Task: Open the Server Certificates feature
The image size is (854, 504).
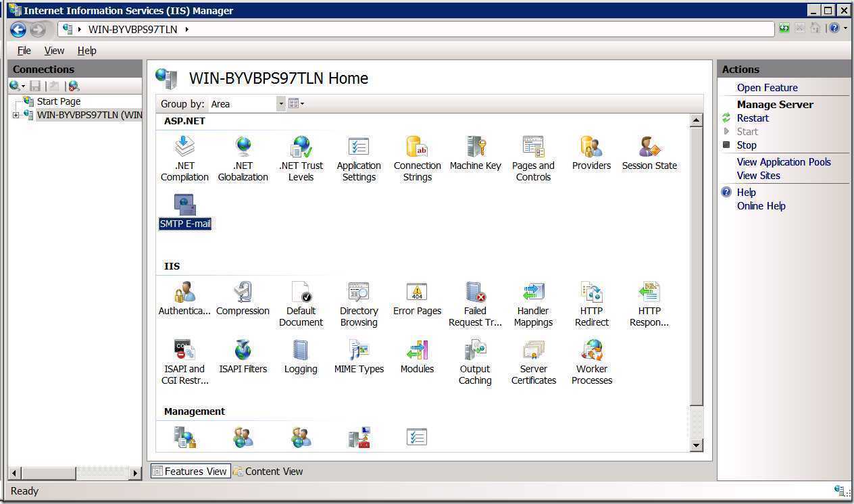Action: (x=533, y=362)
